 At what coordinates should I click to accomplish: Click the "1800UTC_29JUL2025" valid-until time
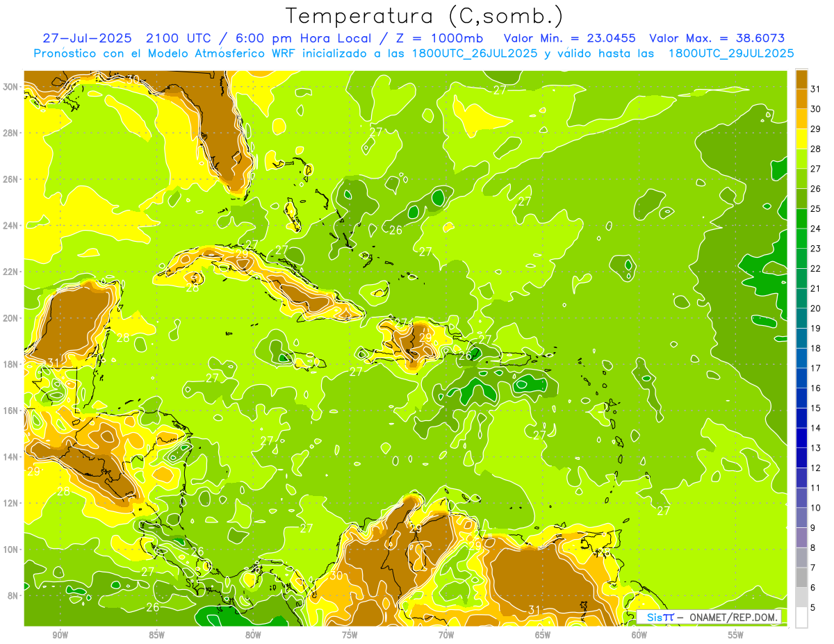coord(730,53)
